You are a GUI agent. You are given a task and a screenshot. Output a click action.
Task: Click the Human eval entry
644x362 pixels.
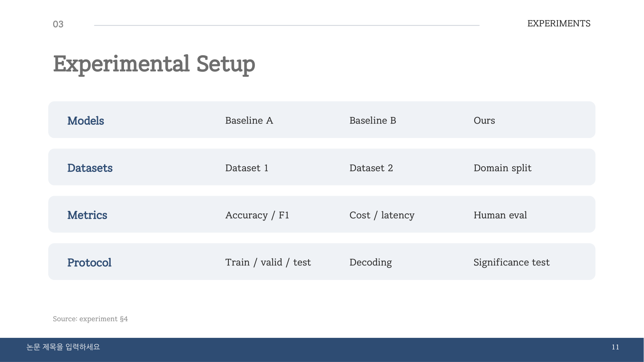click(x=500, y=215)
